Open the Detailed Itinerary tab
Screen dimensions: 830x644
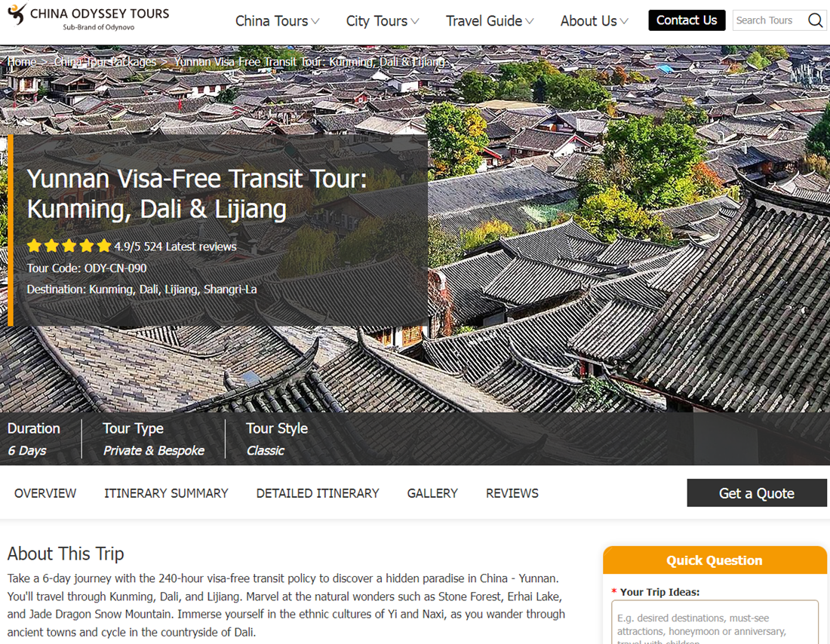pos(318,493)
